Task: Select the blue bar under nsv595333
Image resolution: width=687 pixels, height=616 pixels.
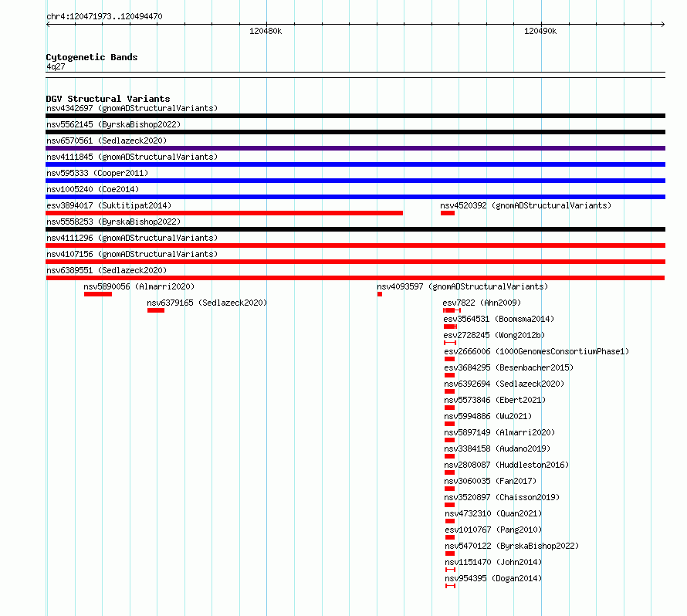Action: point(355,181)
